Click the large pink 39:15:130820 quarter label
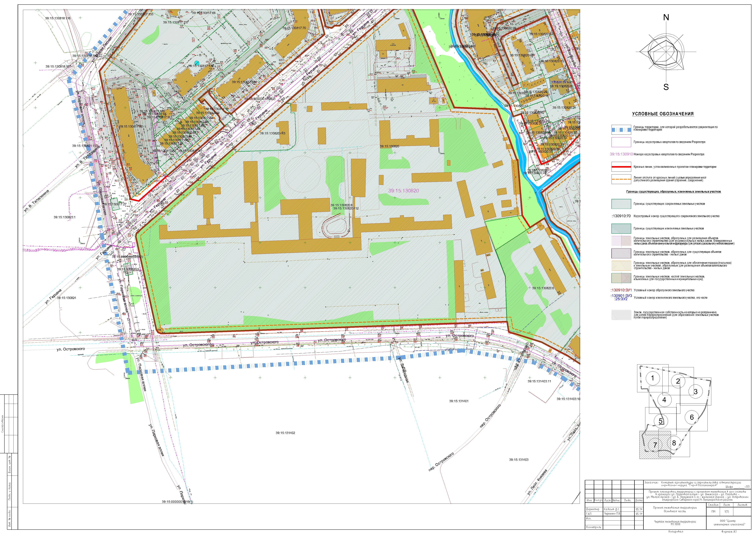756x534 pixels. [403, 191]
